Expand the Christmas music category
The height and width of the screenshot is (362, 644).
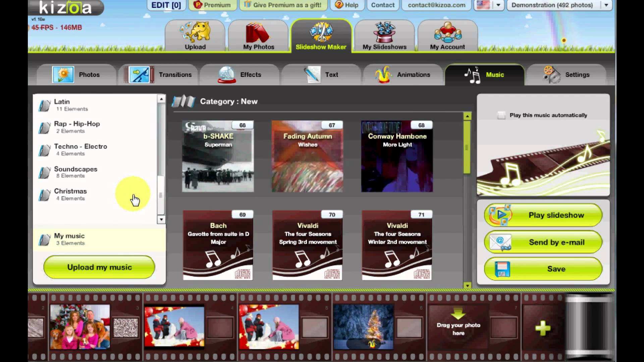point(70,194)
